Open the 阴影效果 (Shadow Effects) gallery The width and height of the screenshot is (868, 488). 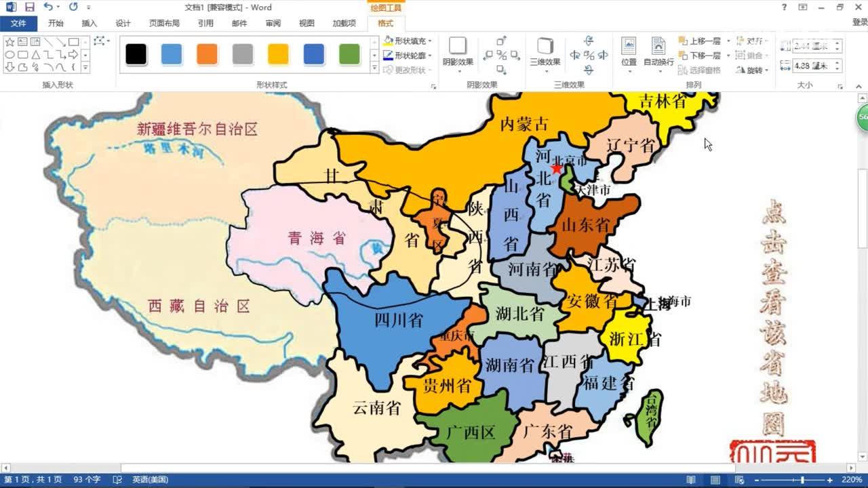coord(458,54)
